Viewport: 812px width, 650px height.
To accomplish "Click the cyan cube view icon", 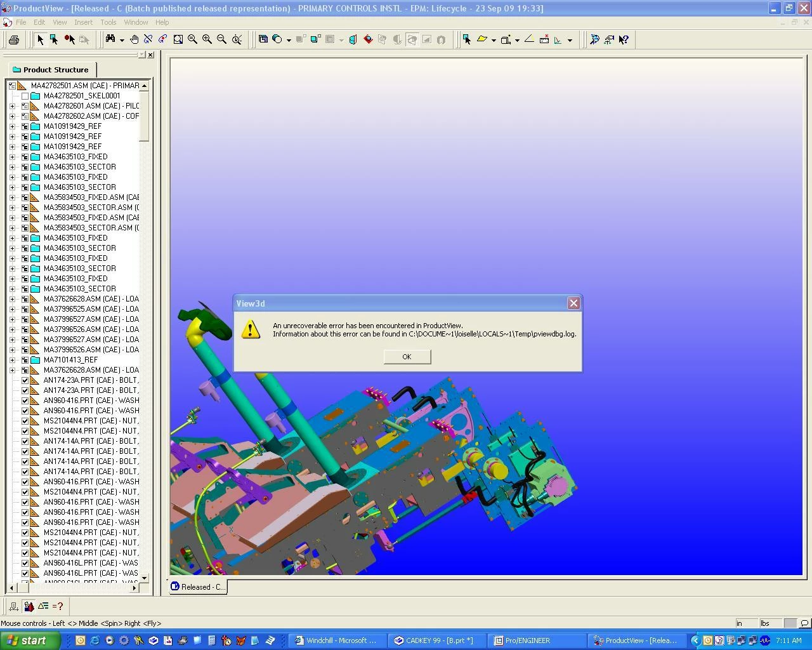I will coord(315,39).
